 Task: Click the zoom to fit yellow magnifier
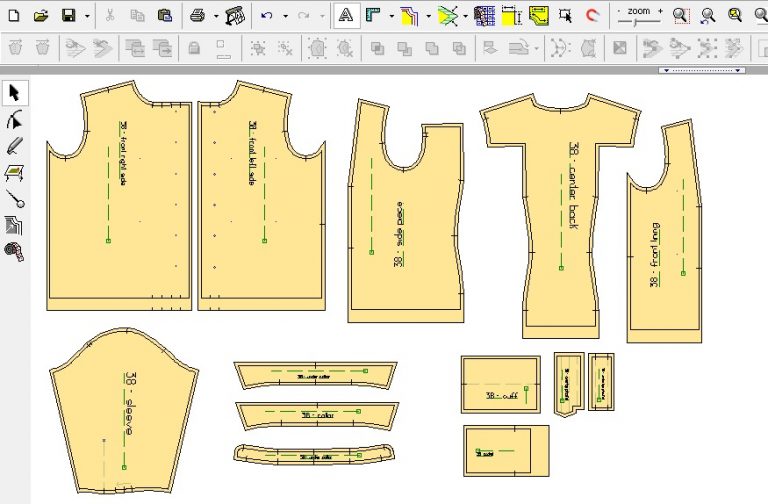click(735, 16)
